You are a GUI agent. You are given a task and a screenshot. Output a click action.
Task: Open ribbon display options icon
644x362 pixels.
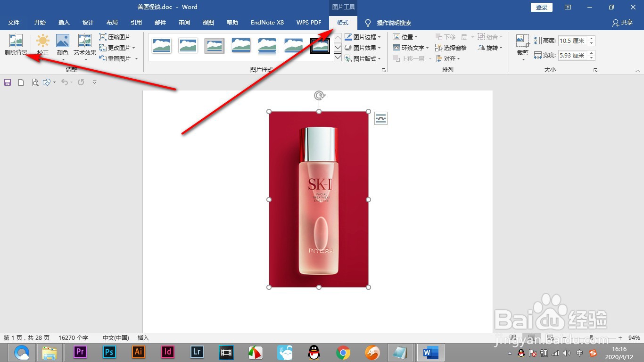pyautogui.click(x=568, y=7)
